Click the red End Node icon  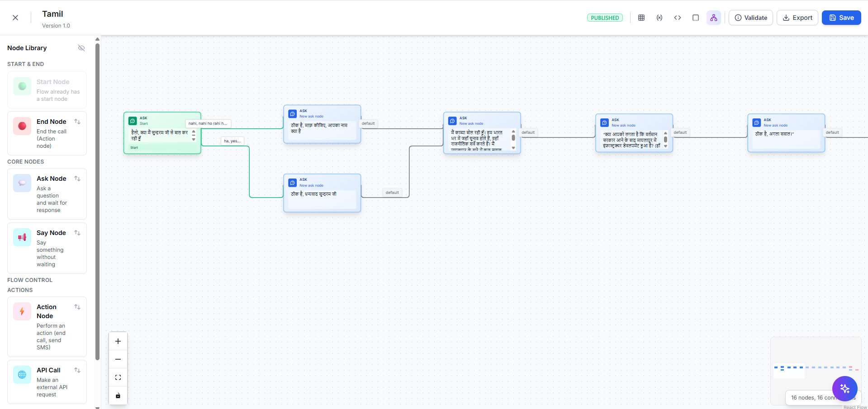(x=22, y=126)
